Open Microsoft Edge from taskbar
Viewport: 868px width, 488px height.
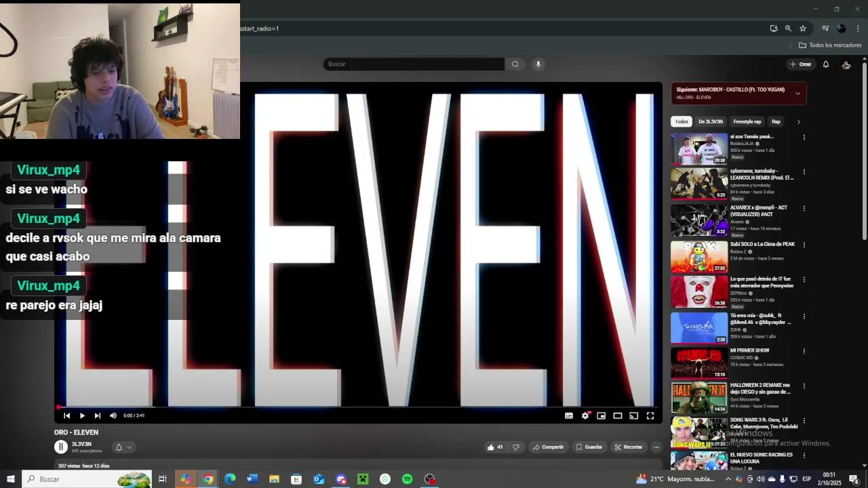230,479
